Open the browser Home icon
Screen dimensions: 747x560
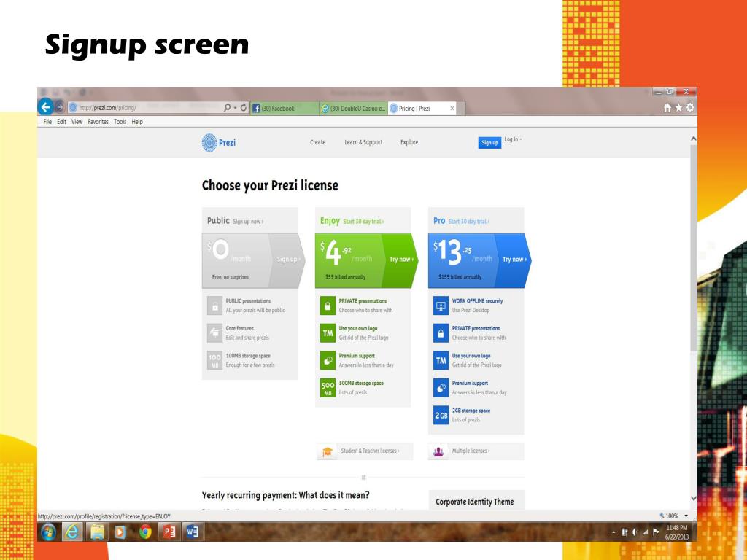pyautogui.click(x=667, y=108)
